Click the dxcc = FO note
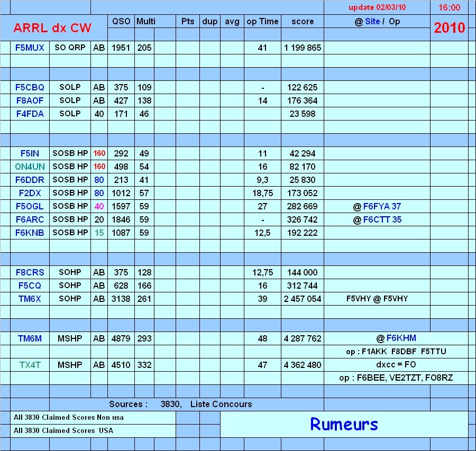 click(x=396, y=364)
